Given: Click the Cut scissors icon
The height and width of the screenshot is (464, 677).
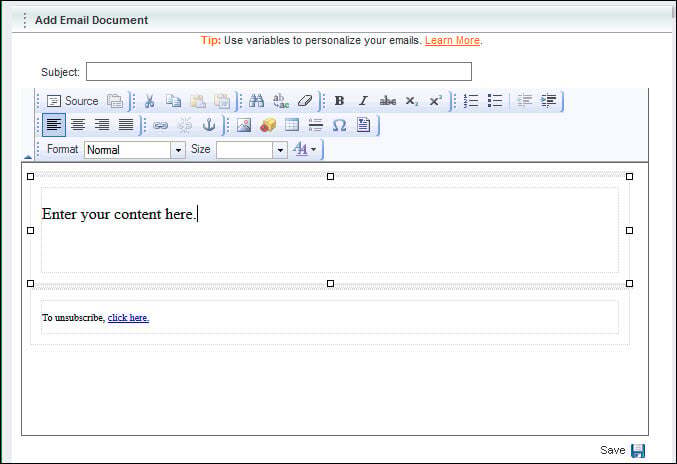Looking at the screenshot, I should tap(149, 101).
